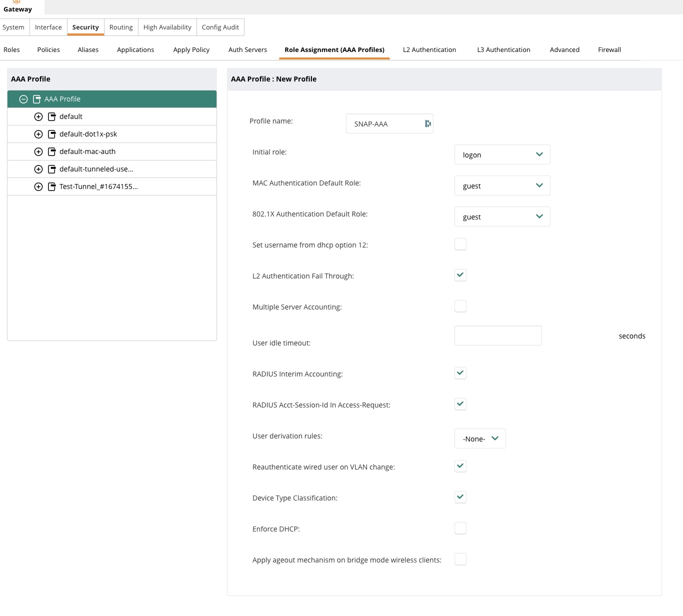The width and height of the screenshot is (683, 616).
Task: Select the Test-Tunnel profile entry
Action: [98, 186]
